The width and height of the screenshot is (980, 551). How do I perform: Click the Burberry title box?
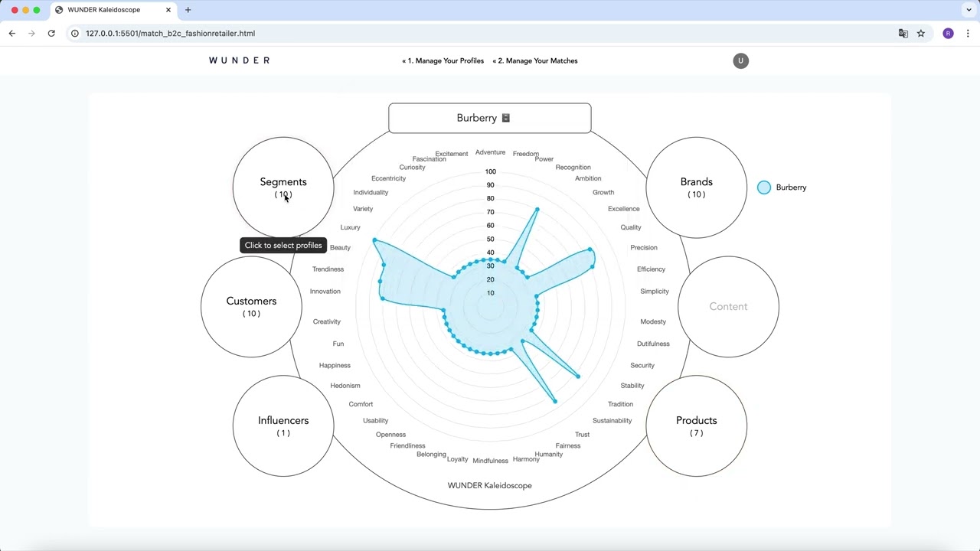coord(489,118)
